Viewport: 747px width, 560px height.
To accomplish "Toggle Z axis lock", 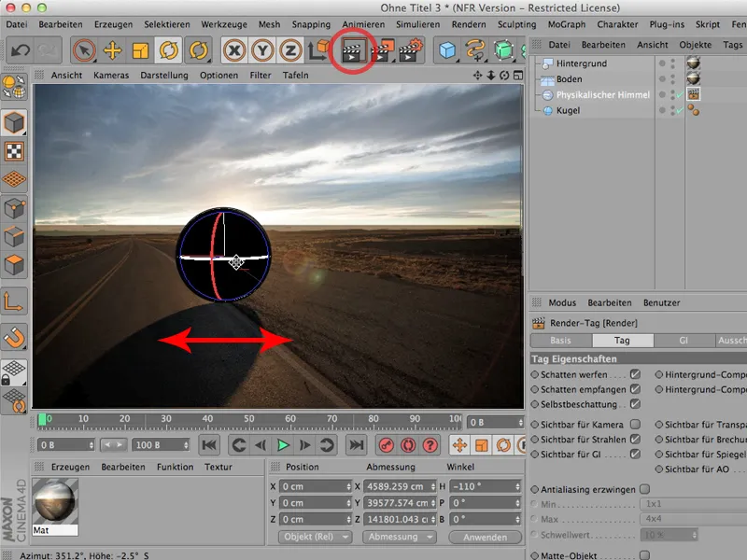I will click(x=290, y=50).
